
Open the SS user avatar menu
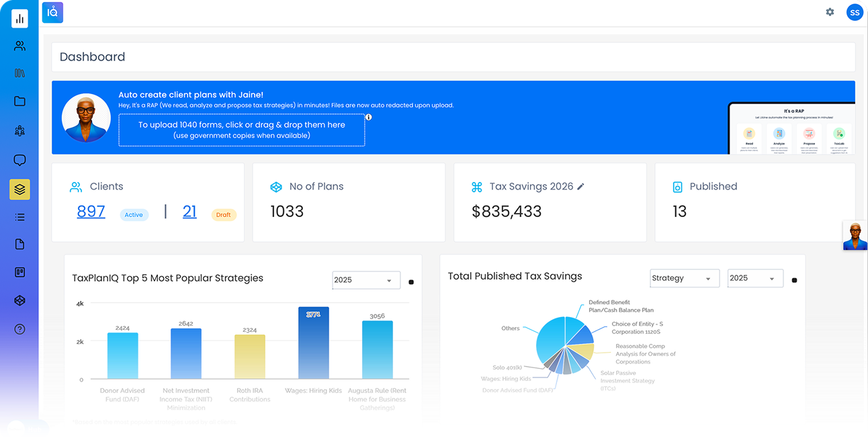click(x=855, y=12)
